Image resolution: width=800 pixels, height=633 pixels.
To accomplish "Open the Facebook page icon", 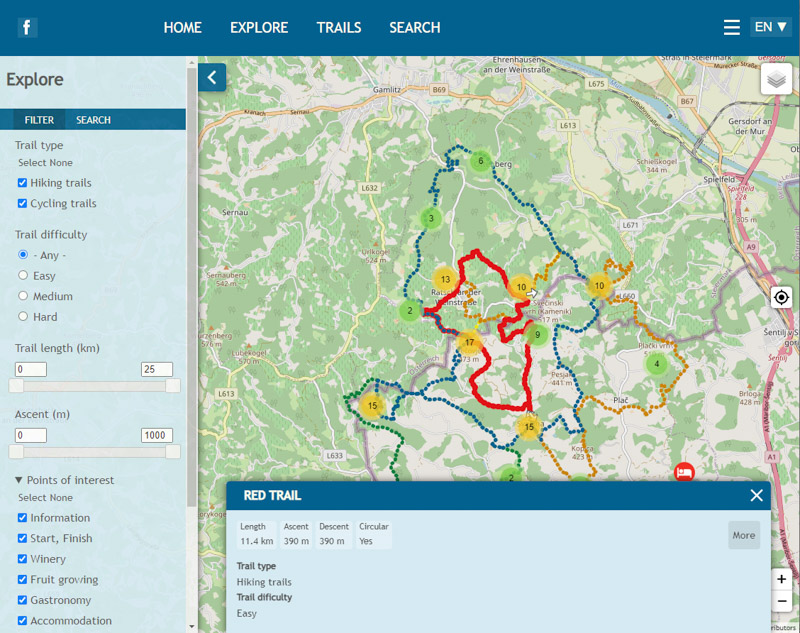I will (x=27, y=27).
